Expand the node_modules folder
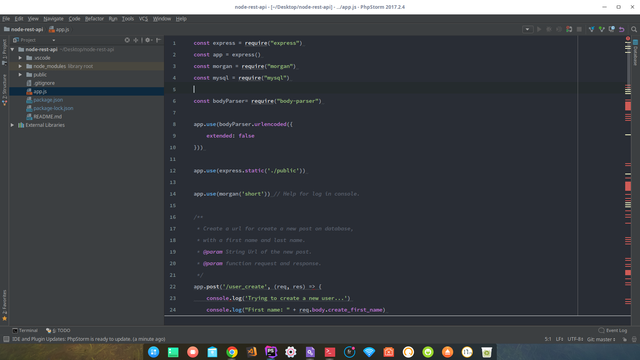Screen dimensions: 640x360 pos(20,66)
